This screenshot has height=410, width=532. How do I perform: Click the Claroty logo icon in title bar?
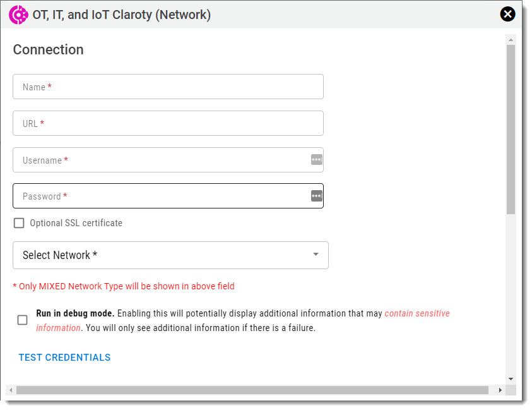tap(19, 15)
